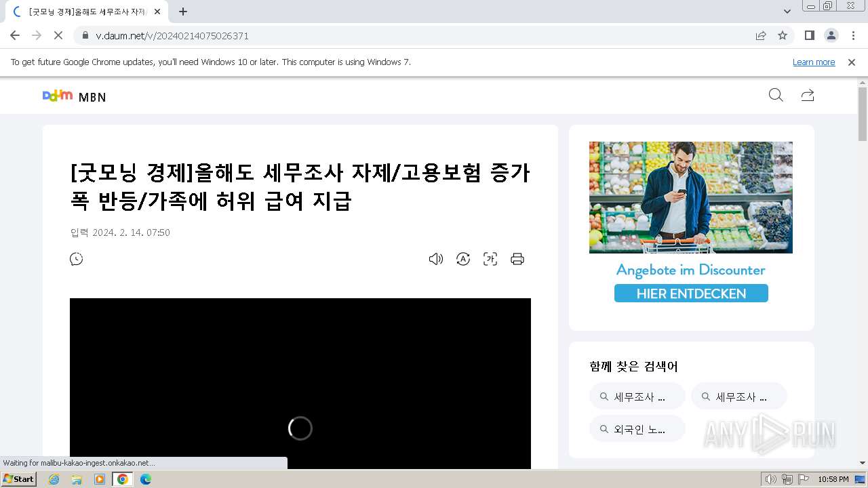This screenshot has height=488, width=868.
Task: Search the first 세무조사 keyword chip
Action: click(x=637, y=396)
